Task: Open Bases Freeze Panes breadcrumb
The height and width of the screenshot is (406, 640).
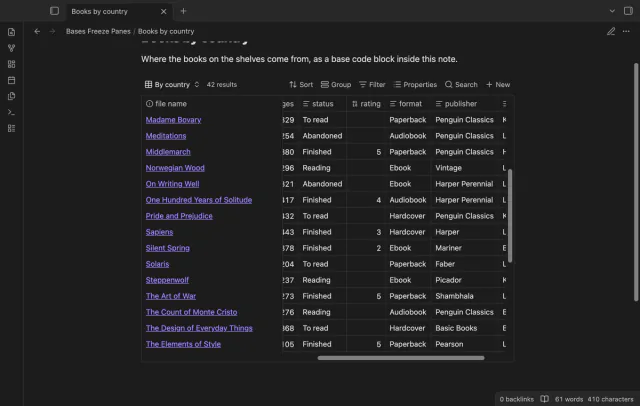Action: click(98, 31)
